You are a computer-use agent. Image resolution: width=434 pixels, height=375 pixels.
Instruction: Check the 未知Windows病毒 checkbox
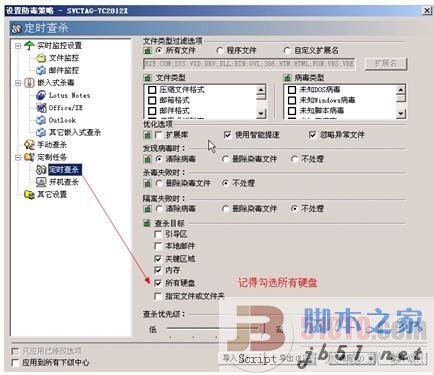pyautogui.click(x=292, y=100)
